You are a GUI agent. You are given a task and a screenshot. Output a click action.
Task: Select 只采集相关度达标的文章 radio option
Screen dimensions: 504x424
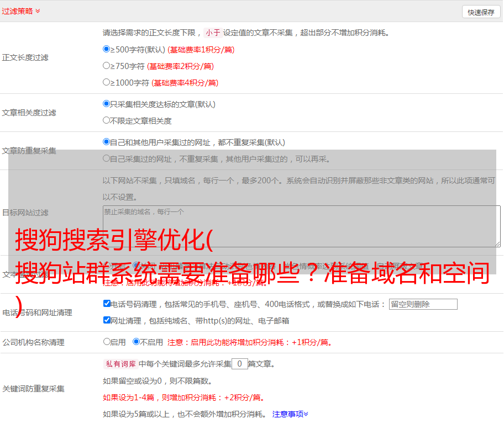106,104
